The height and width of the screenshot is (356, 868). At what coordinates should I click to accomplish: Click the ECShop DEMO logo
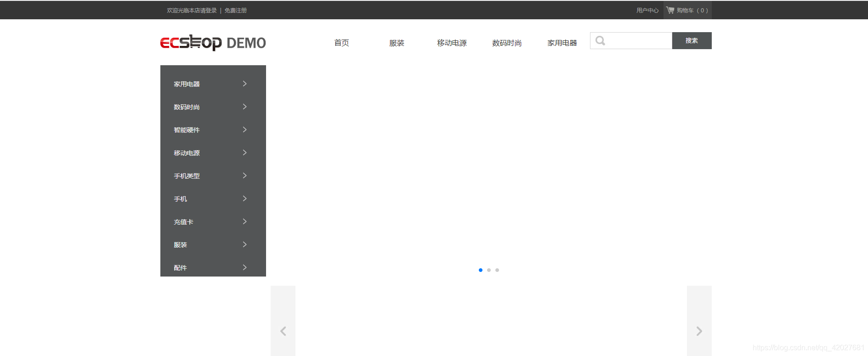(213, 43)
